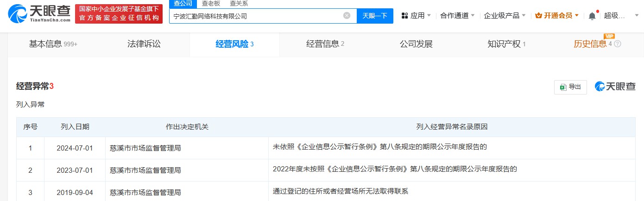Select the 查公司 search tab

pos(183,4)
